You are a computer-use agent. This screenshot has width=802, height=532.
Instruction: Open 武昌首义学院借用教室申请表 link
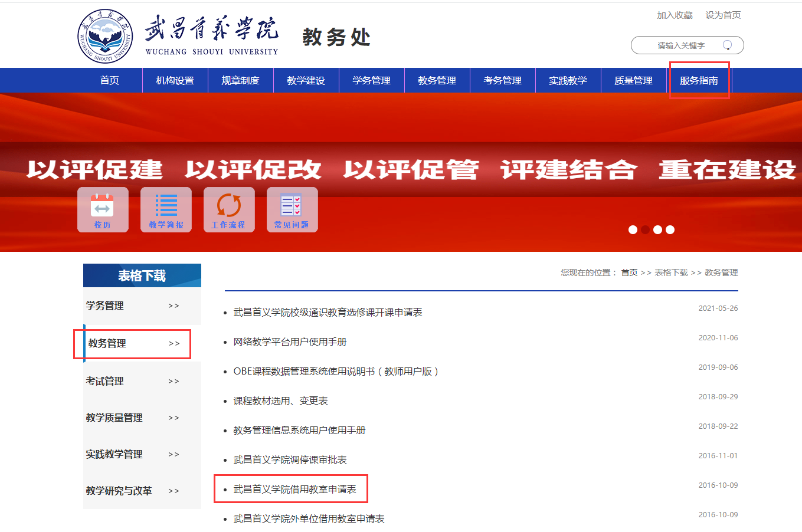(294, 489)
